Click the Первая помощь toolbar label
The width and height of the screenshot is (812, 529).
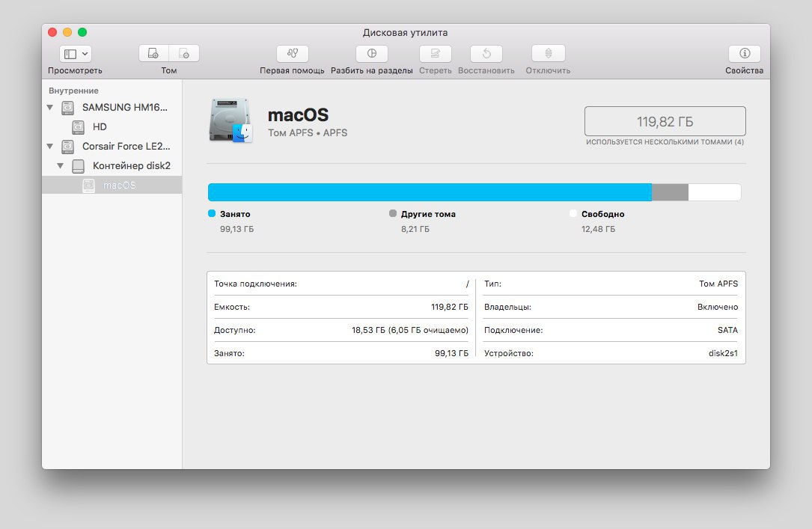pyautogui.click(x=292, y=70)
